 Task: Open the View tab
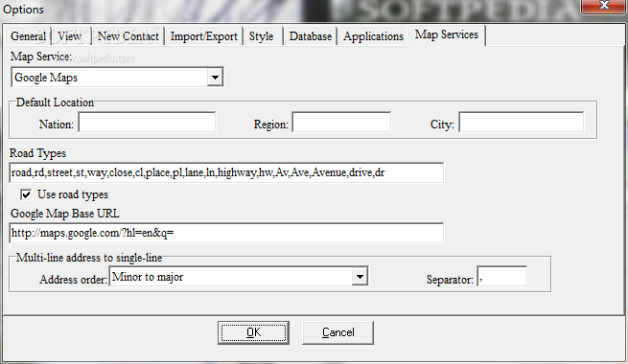(x=70, y=36)
